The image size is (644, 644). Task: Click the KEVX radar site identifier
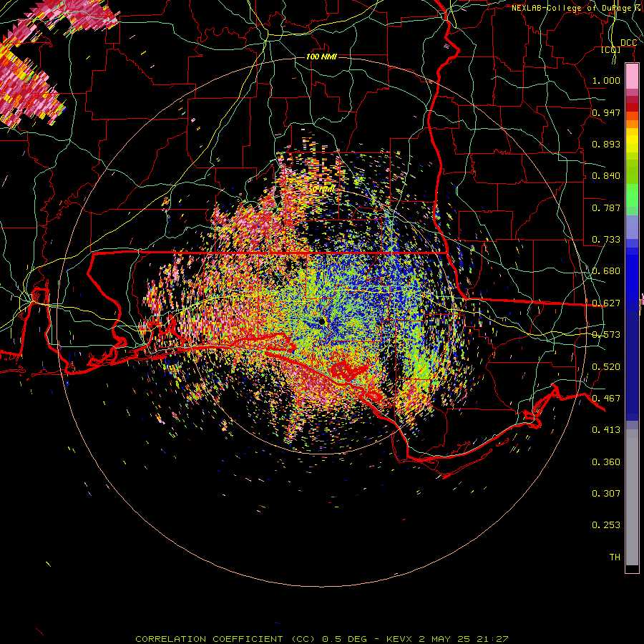pos(401,639)
